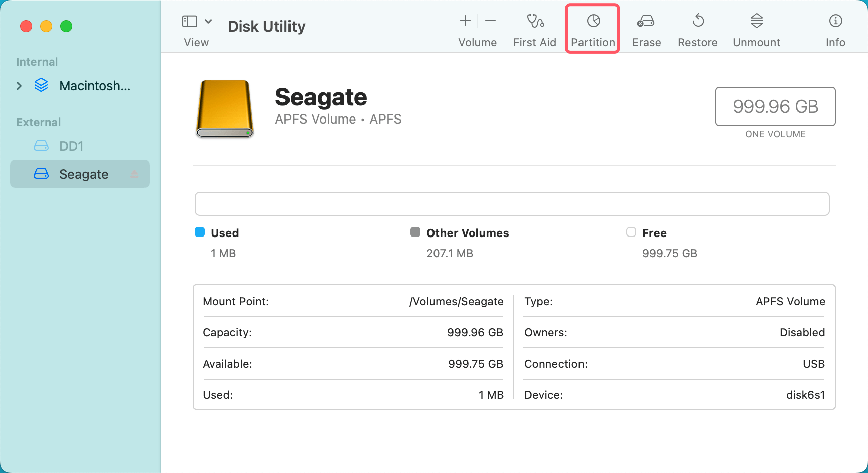Click the storage usage bar
Viewport: 868px width, 473px height.
[x=512, y=204]
